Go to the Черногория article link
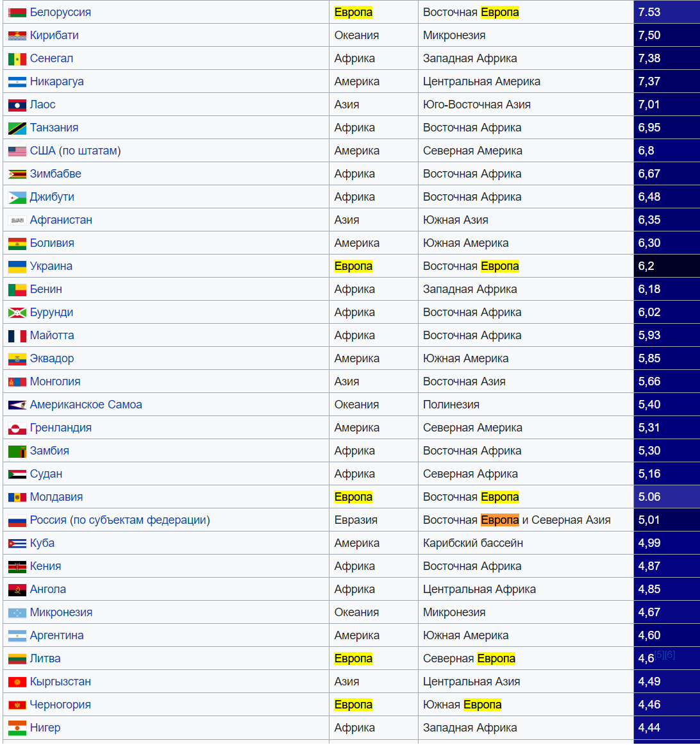This screenshot has height=745, width=700. (60, 705)
